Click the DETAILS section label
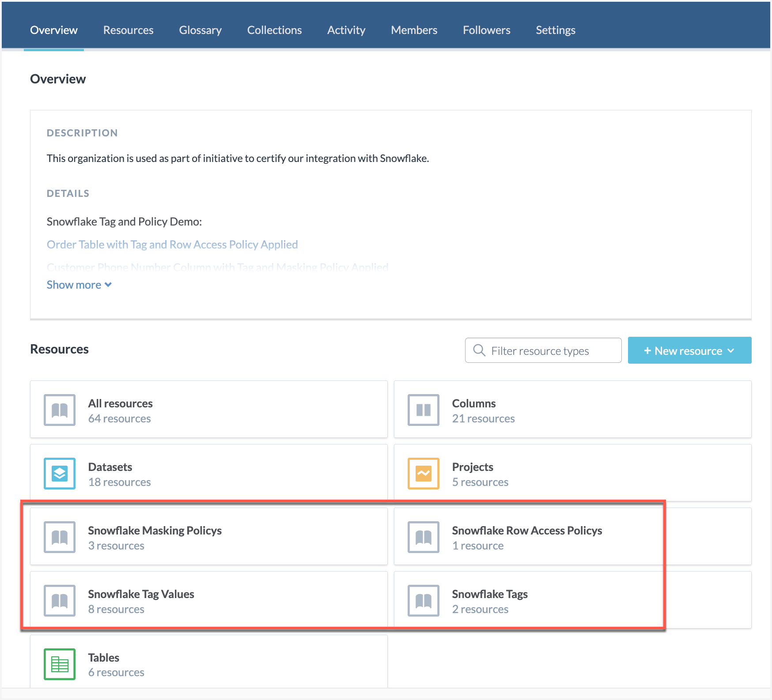772x700 pixels. [x=68, y=193]
